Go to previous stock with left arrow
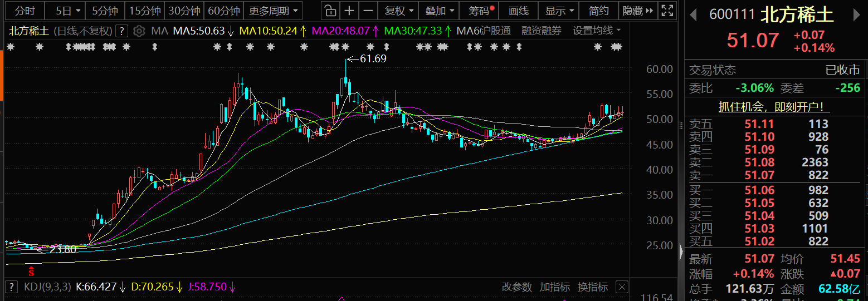Screen dimensions: 868x301 (x=694, y=14)
